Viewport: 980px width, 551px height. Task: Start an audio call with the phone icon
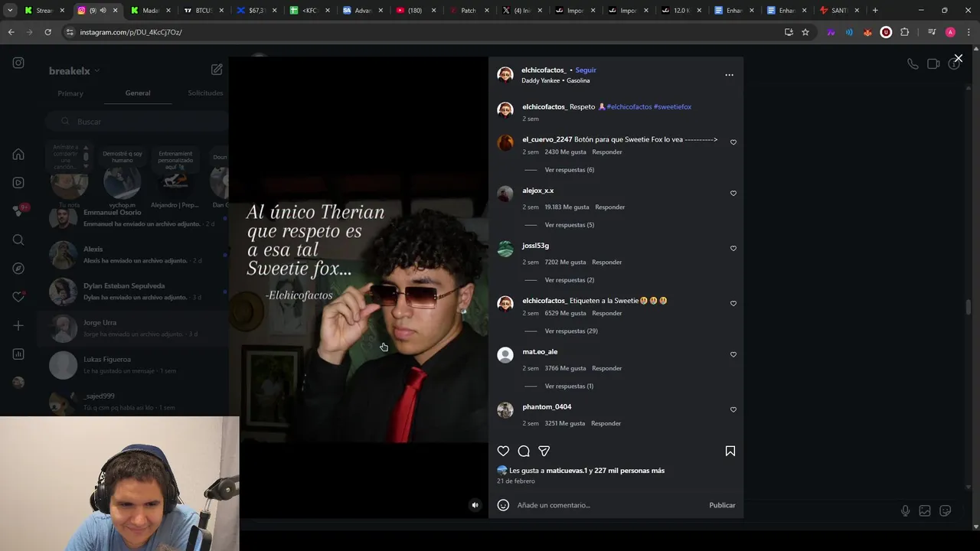coord(913,64)
